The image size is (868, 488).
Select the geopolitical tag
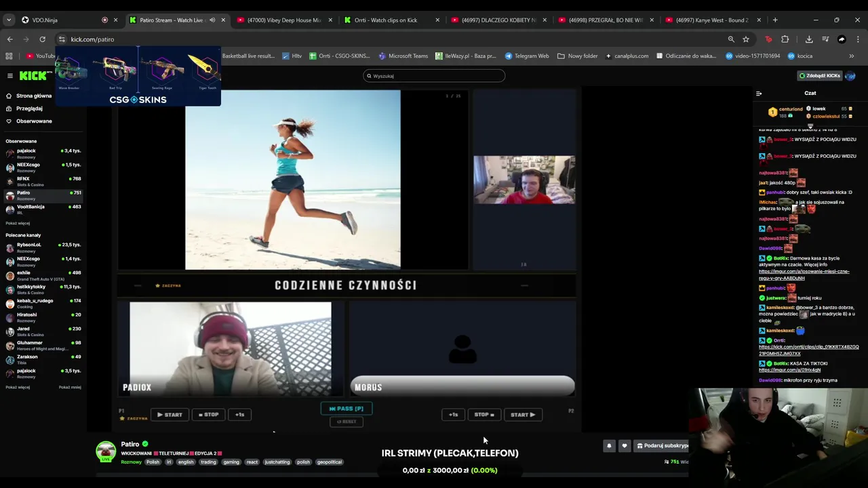click(x=330, y=462)
